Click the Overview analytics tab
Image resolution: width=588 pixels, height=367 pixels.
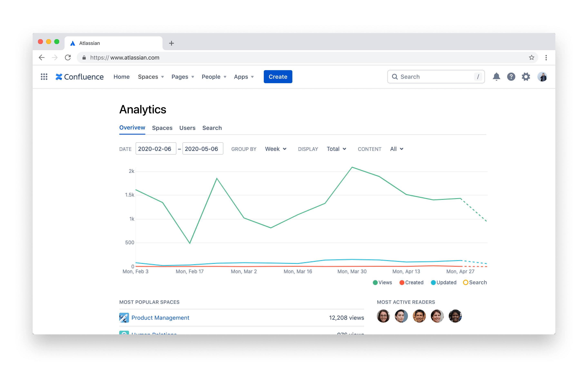pos(132,128)
